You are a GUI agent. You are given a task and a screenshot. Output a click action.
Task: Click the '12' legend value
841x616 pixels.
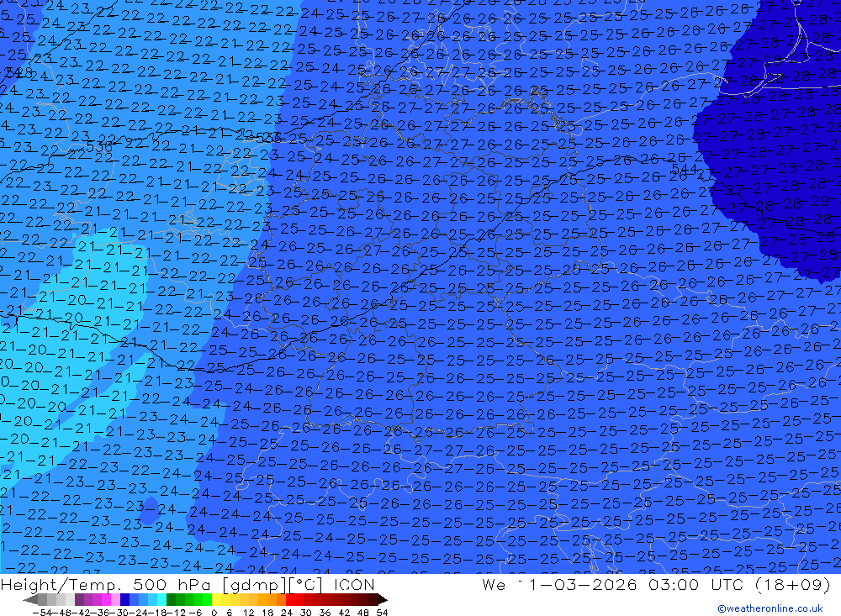pos(248,613)
